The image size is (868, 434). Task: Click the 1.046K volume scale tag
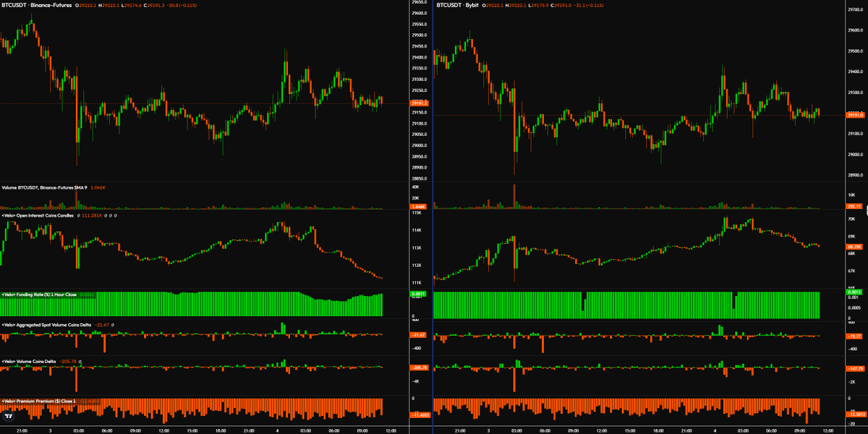420,207
